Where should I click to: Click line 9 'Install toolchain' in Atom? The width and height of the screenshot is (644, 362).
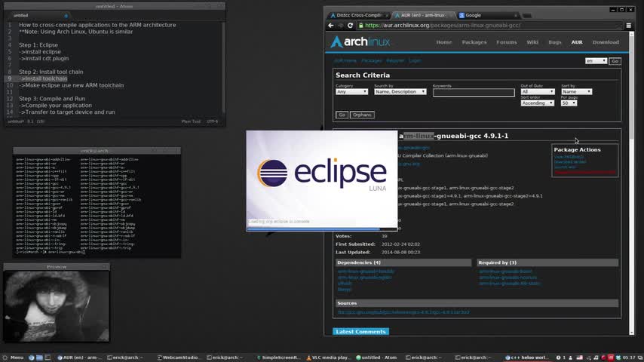pyautogui.click(x=43, y=78)
